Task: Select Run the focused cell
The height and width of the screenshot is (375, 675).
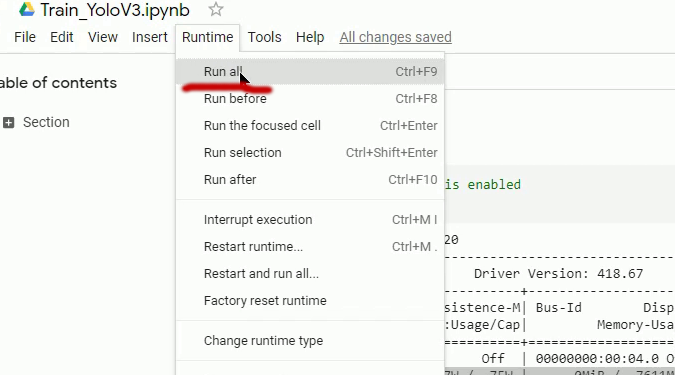Action: pos(310,126)
